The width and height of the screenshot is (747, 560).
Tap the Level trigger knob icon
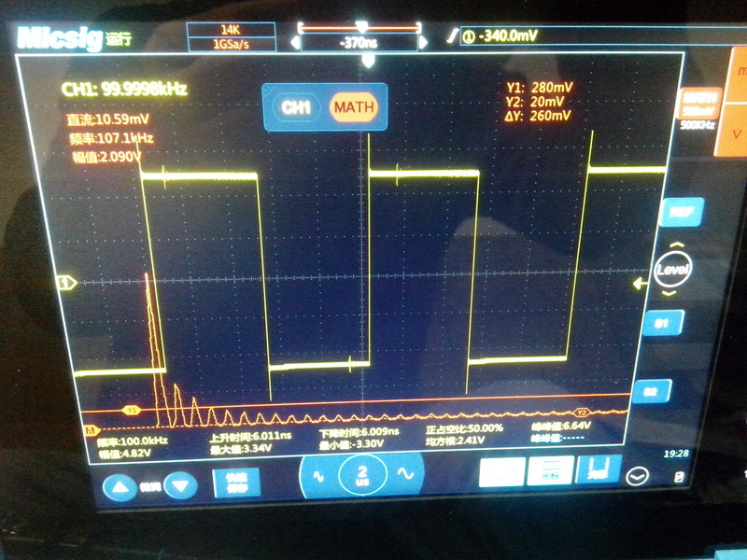tap(672, 269)
